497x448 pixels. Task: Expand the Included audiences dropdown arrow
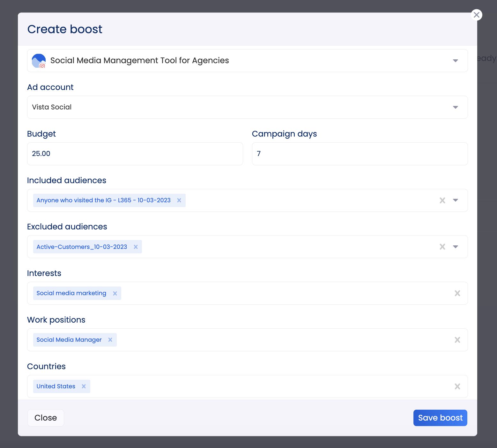455,200
